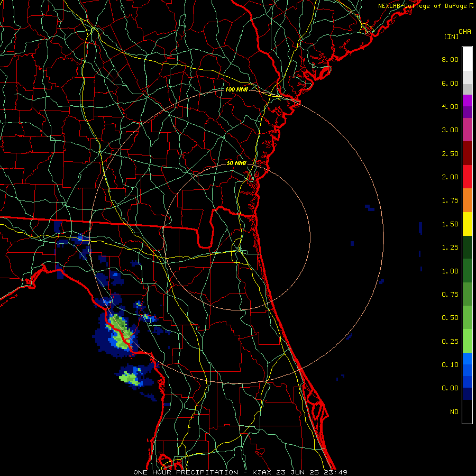Screen dimensions: 476x476
Task: Click the light blue 0.10 color swatch
Action: click(x=467, y=359)
